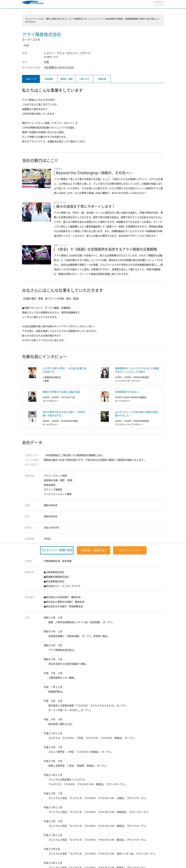Click the 人事課採用企画担当 employee photo
This screenshot has height=868, width=186.
coord(32,373)
